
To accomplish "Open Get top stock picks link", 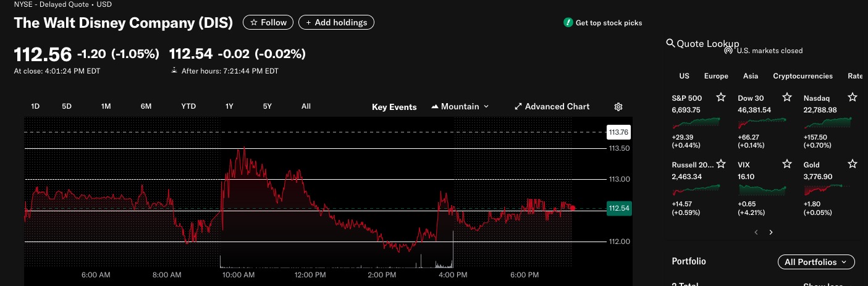I will click(x=603, y=23).
